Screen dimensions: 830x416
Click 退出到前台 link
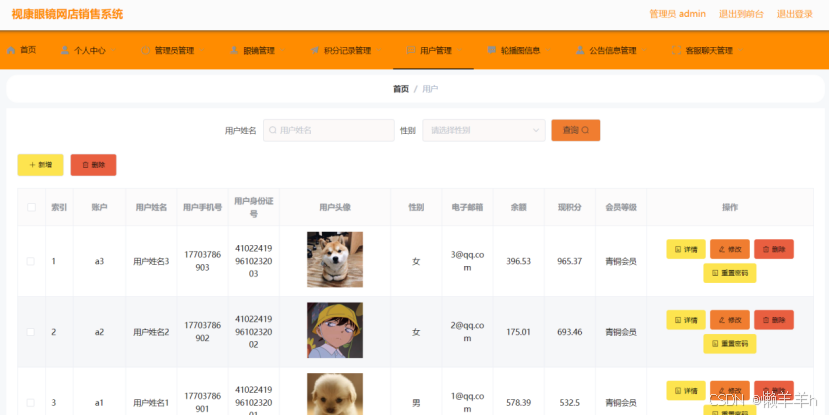[741, 14]
